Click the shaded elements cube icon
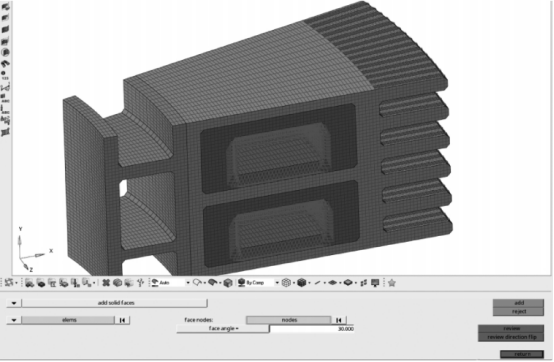Image resolution: width=554 pixels, height=362 pixels. [301, 283]
